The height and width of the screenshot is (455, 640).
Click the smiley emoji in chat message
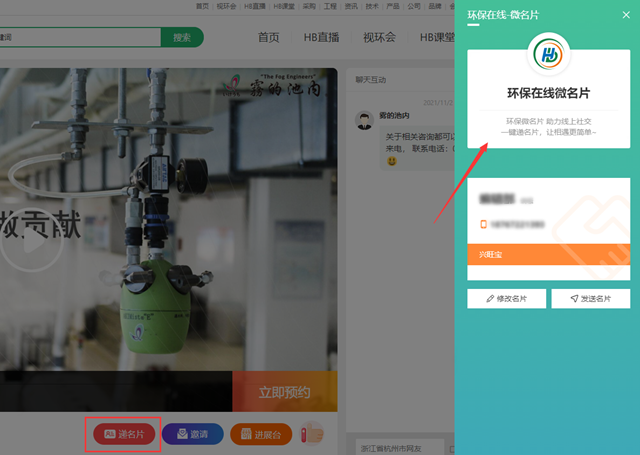(392, 161)
